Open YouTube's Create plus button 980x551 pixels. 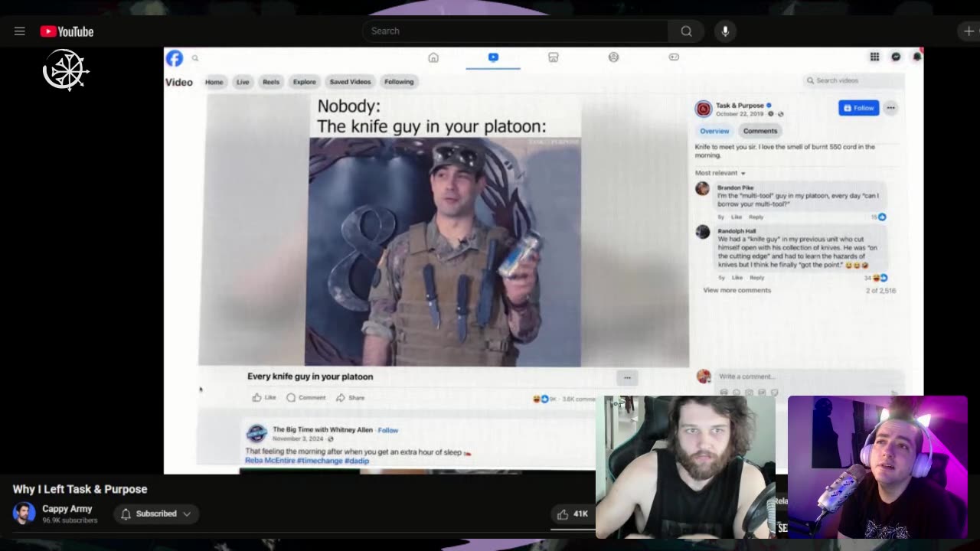click(968, 31)
